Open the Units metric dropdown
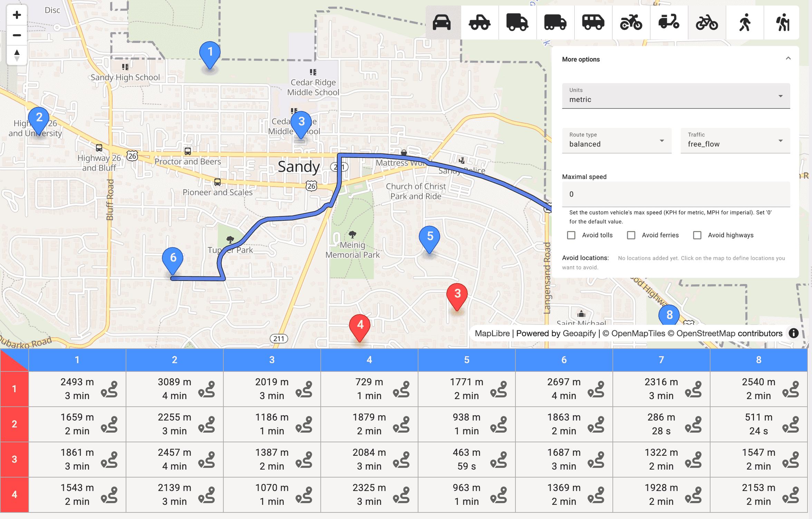The width and height of the screenshot is (812, 519). pyautogui.click(x=676, y=96)
